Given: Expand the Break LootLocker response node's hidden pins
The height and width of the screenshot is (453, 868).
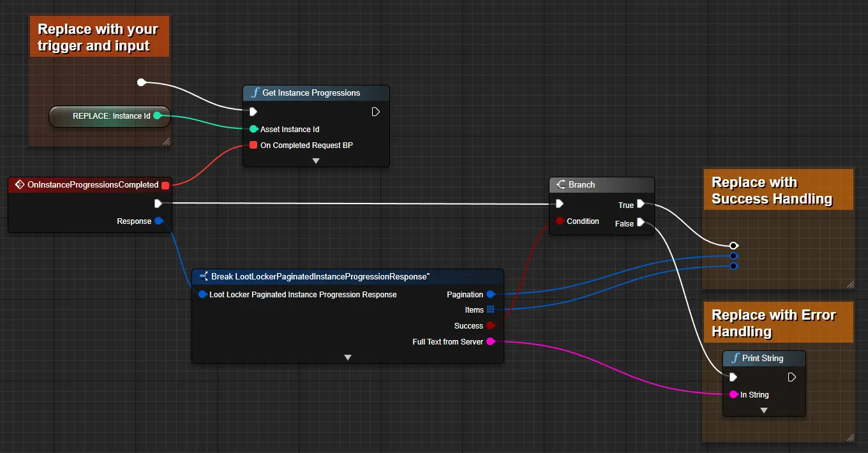Looking at the screenshot, I should click(348, 357).
